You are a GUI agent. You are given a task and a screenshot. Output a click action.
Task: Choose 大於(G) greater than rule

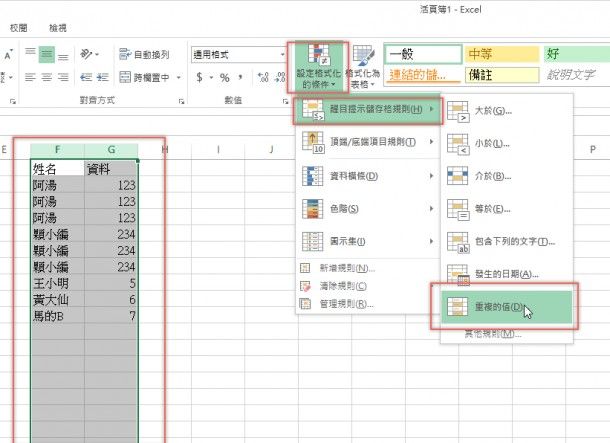tap(507, 111)
